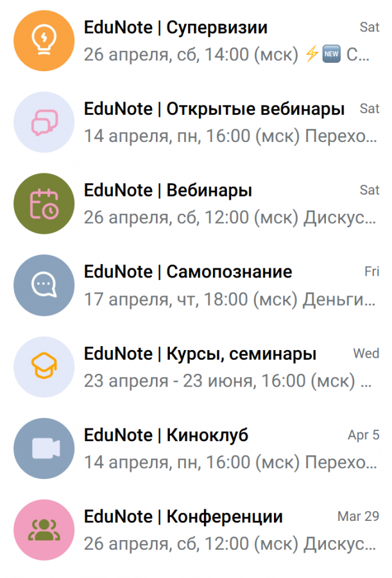The width and height of the screenshot is (392, 578).
Task: Open EduNote | Супервизии channel title
Action: pos(175,28)
